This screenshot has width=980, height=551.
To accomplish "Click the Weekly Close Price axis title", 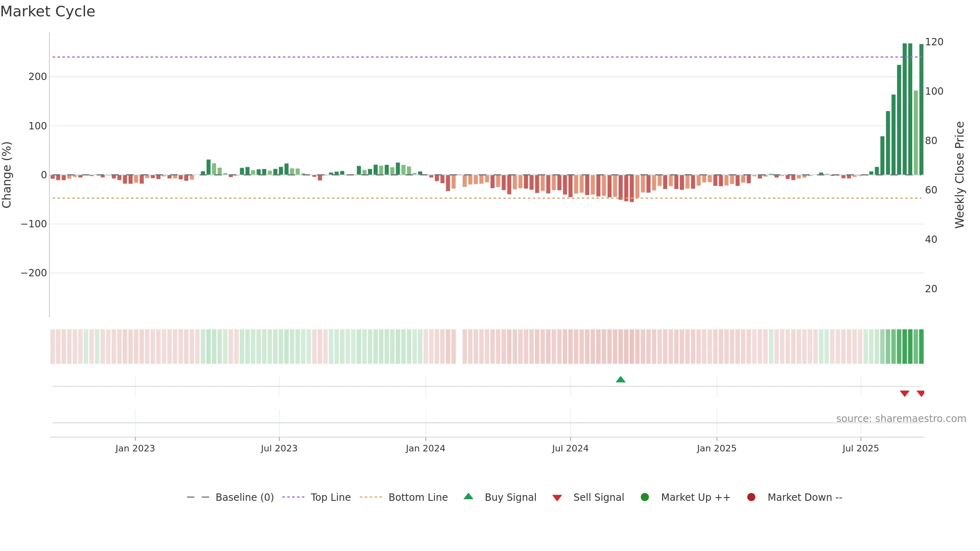I will tap(960, 175).
